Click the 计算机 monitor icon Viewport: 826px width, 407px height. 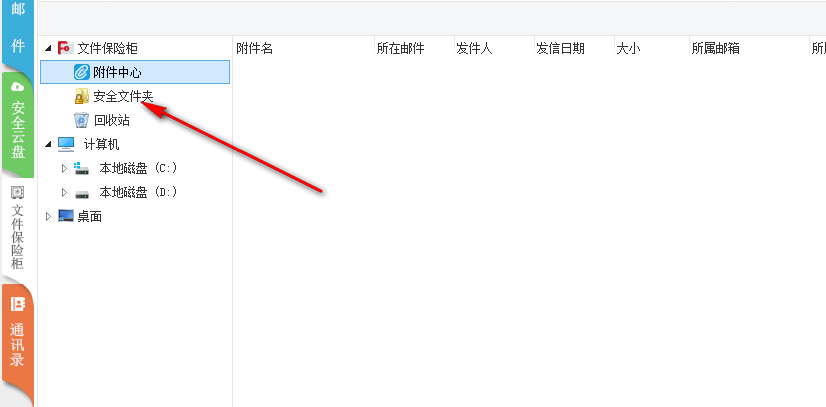[66, 144]
